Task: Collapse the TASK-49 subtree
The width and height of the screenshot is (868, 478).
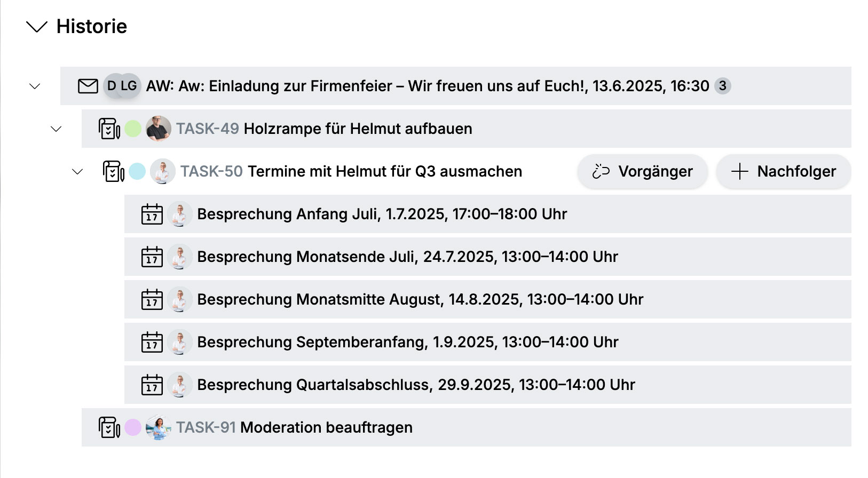Action: coord(56,129)
